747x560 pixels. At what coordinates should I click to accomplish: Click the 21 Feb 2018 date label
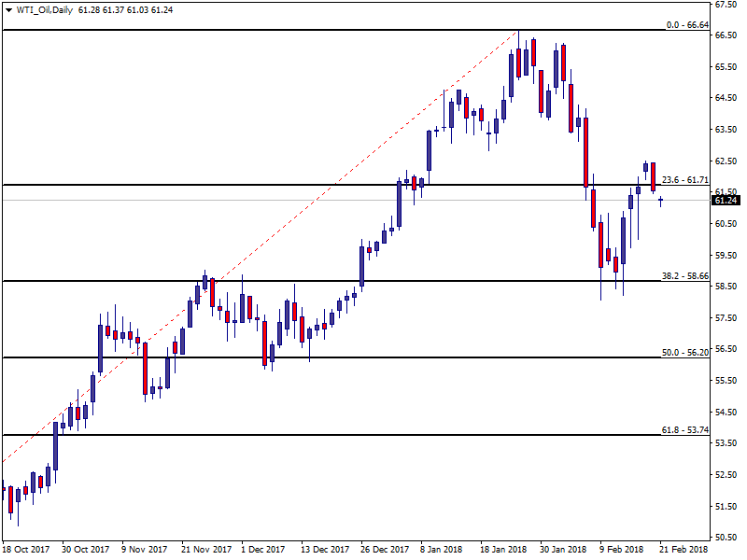pos(684,551)
